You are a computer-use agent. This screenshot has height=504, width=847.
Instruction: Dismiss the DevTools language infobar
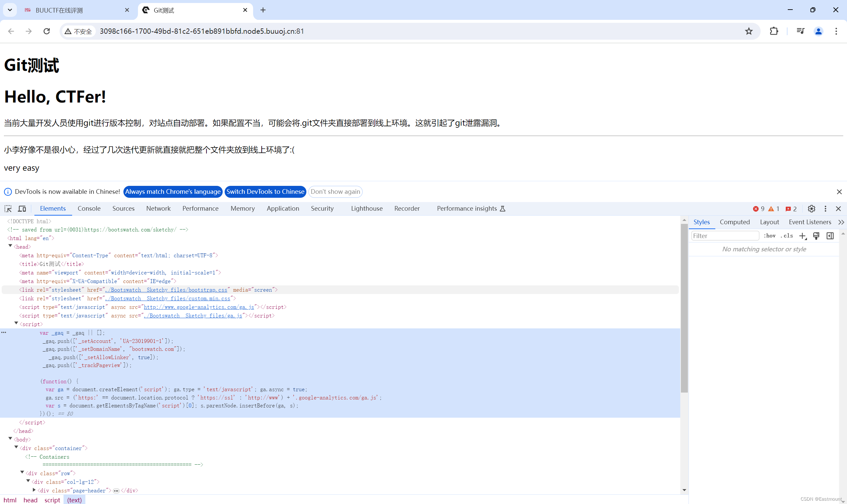pyautogui.click(x=839, y=192)
